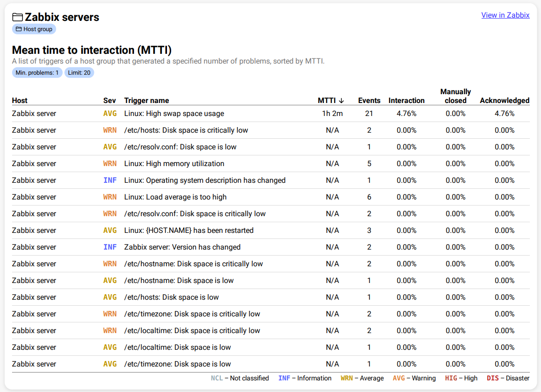Select the Linux: Load average is too high row
The image size is (541, 392).
(175, 197)
